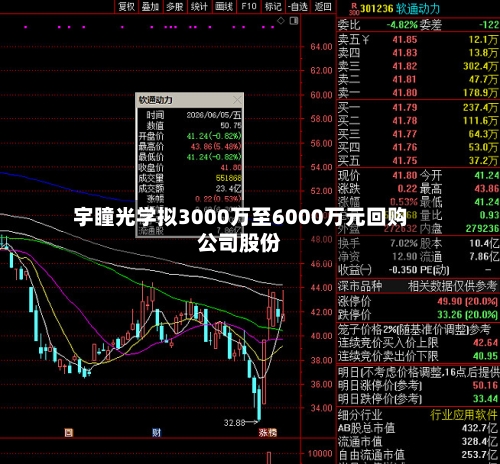Click the 涨停价 value 49.90
The image size is (500, 464).
450,301
